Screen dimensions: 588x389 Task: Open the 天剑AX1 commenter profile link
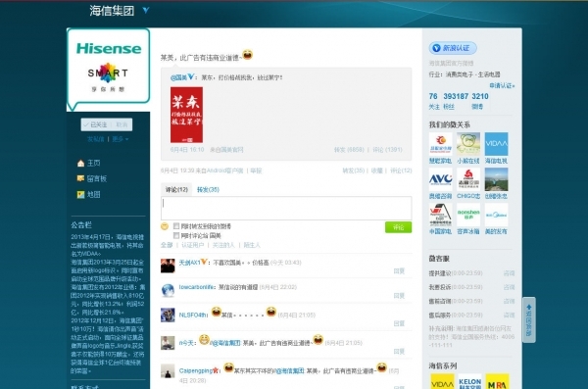pyautogui.click(x=189, y=263)
